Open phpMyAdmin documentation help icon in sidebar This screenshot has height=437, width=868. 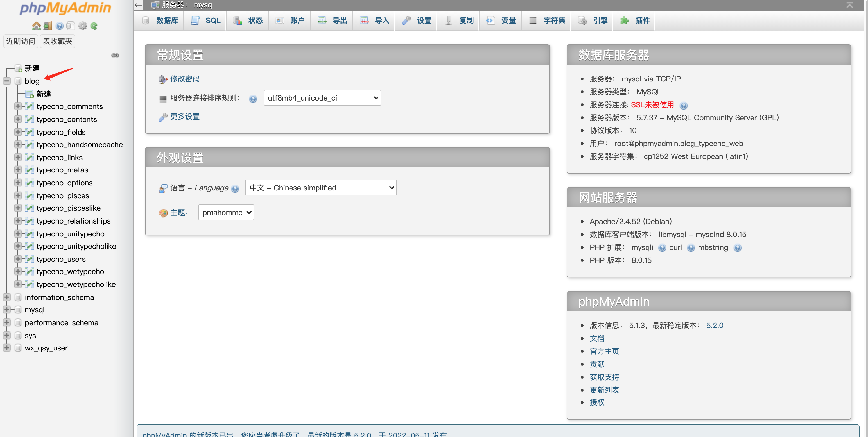coord(60,26)
